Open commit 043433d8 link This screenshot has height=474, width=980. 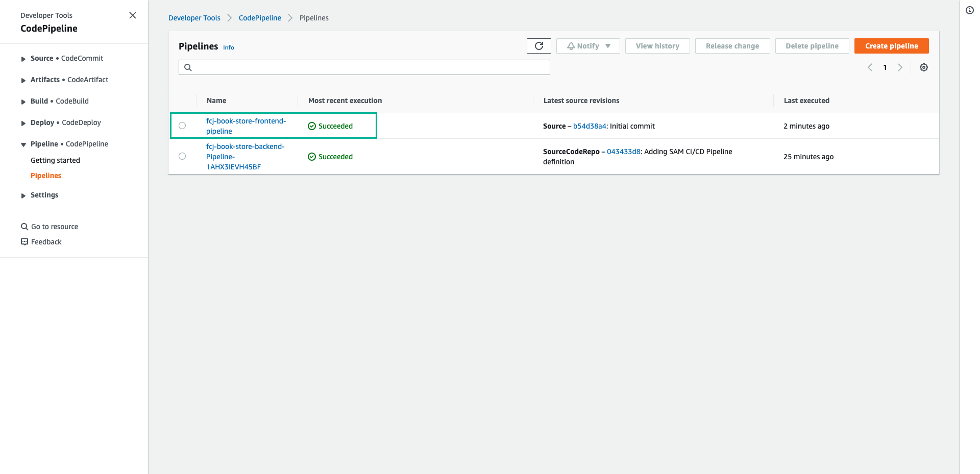[x=623, y=152]
